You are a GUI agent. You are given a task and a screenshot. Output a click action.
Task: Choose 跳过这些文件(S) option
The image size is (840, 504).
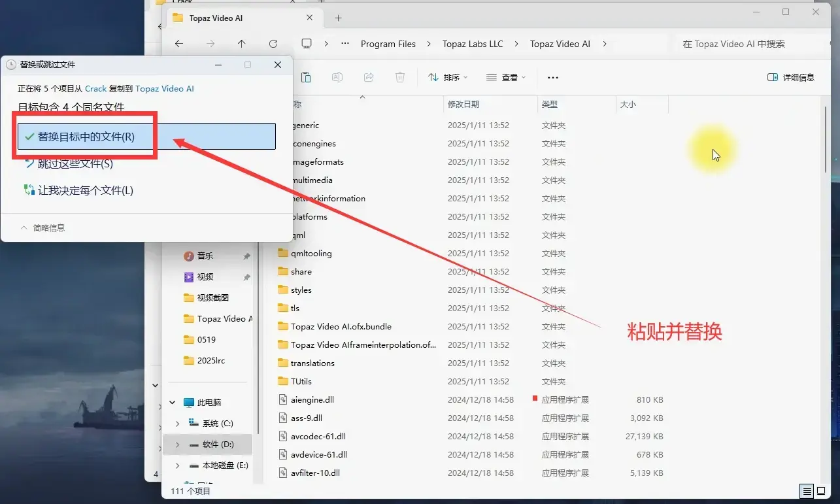(x=68, y=163)
